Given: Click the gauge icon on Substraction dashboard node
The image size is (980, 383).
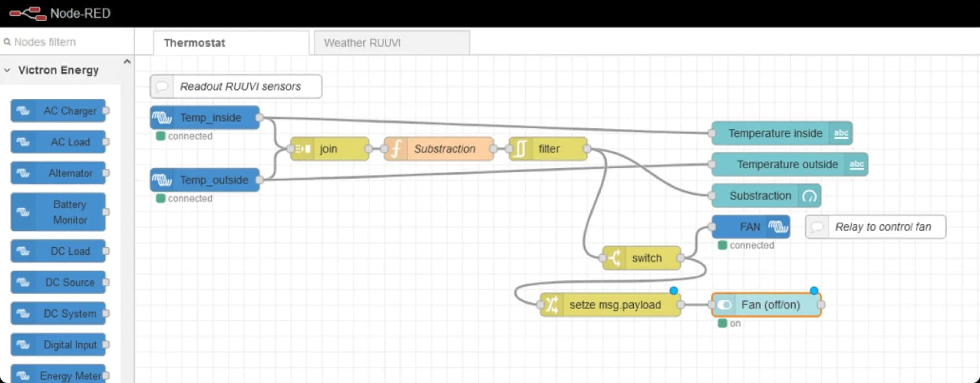Looking at the screenshot, I should 809,196.
